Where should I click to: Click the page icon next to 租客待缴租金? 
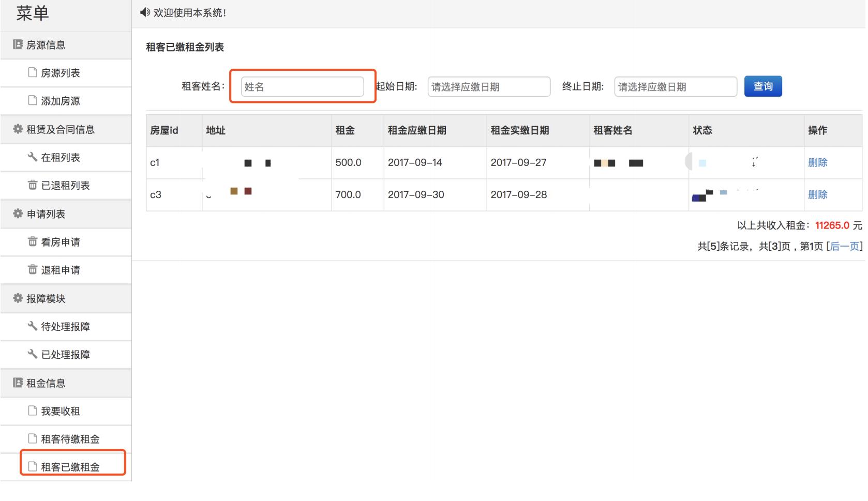click(x=33, y=438)
